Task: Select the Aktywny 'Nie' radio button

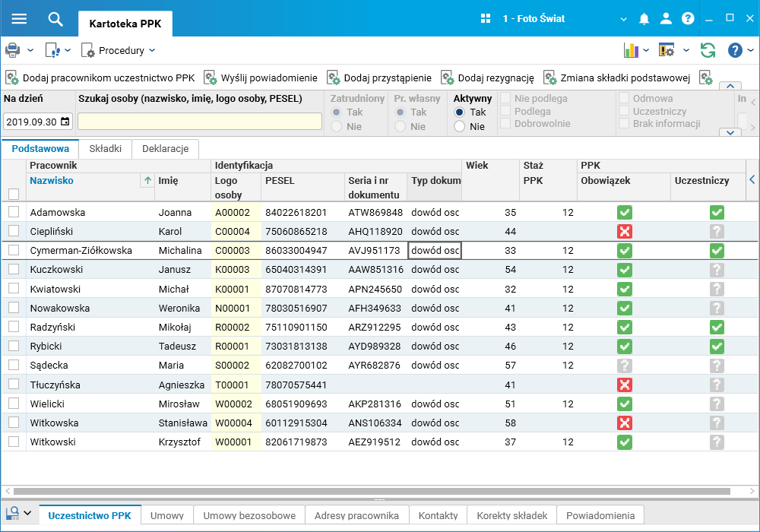Action: pyautogui.click(x=459, y=127)
